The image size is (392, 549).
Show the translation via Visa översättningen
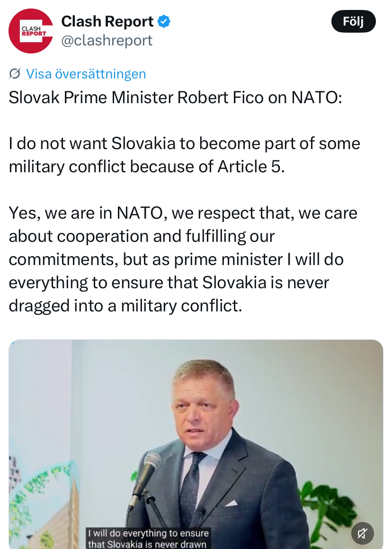pos(86,74)
